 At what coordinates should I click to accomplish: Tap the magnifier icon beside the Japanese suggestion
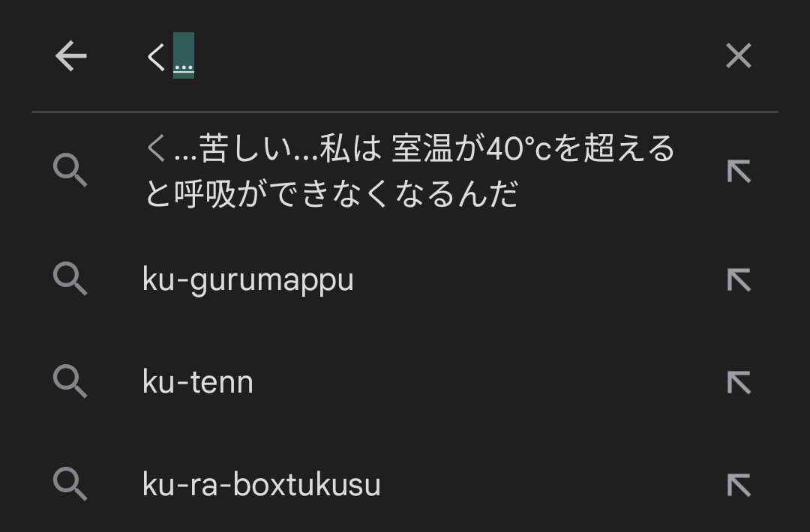[x=70, y=170]
